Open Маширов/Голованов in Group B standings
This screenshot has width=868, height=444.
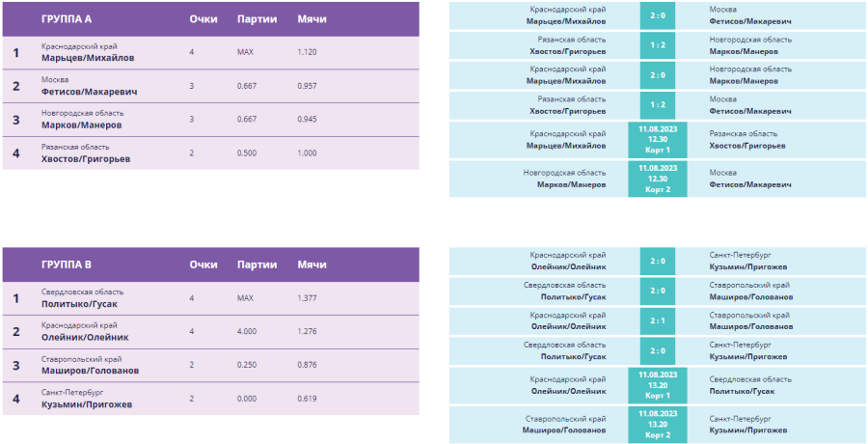coord(90,371)
